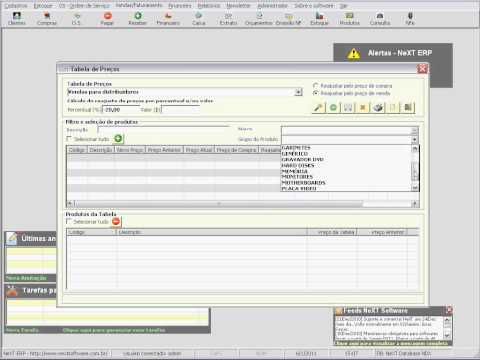Viewport: 480px width, 360px height.
Task: Click the Preço de Compra column header
Action: tap(236, 150)
